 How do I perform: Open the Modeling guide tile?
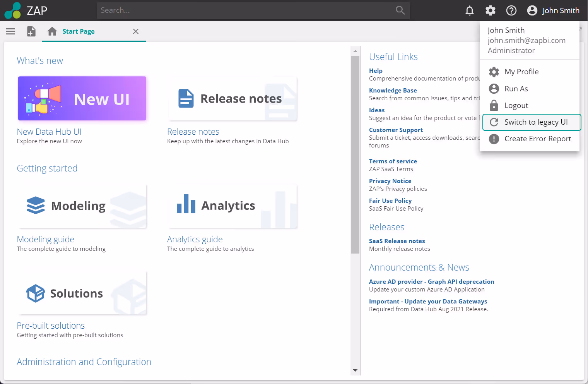coord(82,206)
